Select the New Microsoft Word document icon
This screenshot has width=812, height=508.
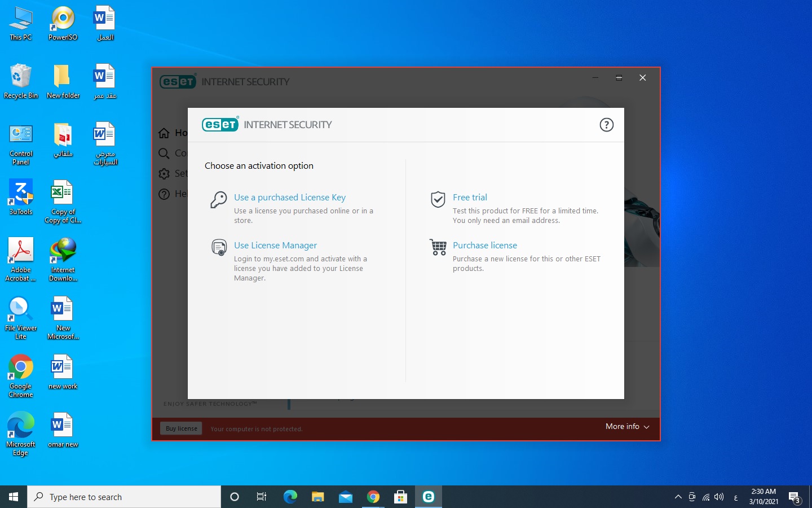pos(63,318)
